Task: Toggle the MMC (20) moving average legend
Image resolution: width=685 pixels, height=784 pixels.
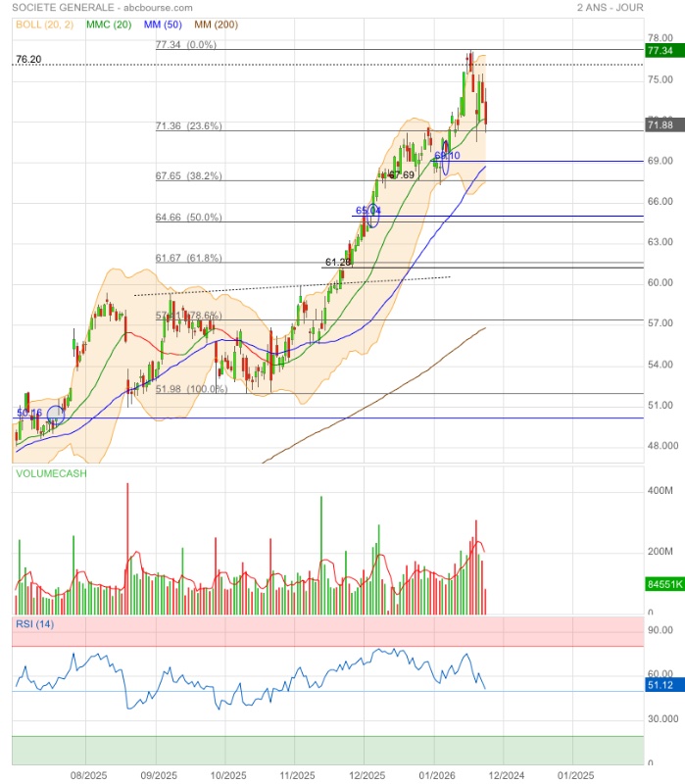Action: pos(110,23)
